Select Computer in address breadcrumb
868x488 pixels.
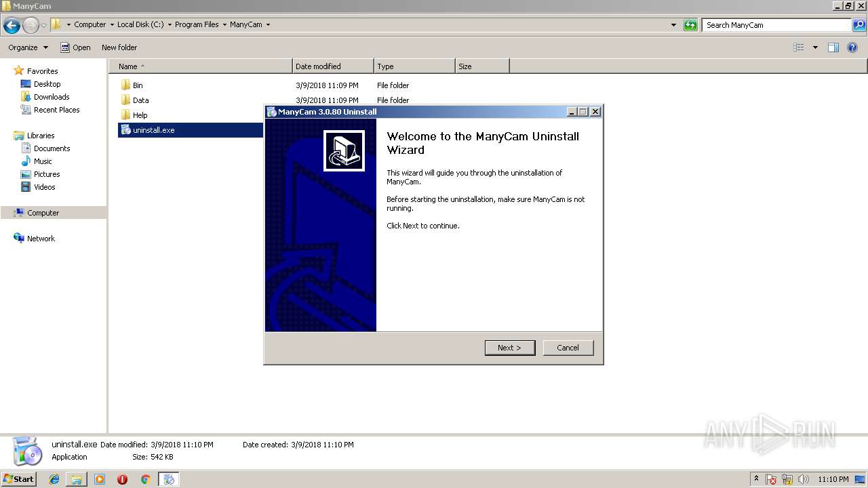click(90, 24)
